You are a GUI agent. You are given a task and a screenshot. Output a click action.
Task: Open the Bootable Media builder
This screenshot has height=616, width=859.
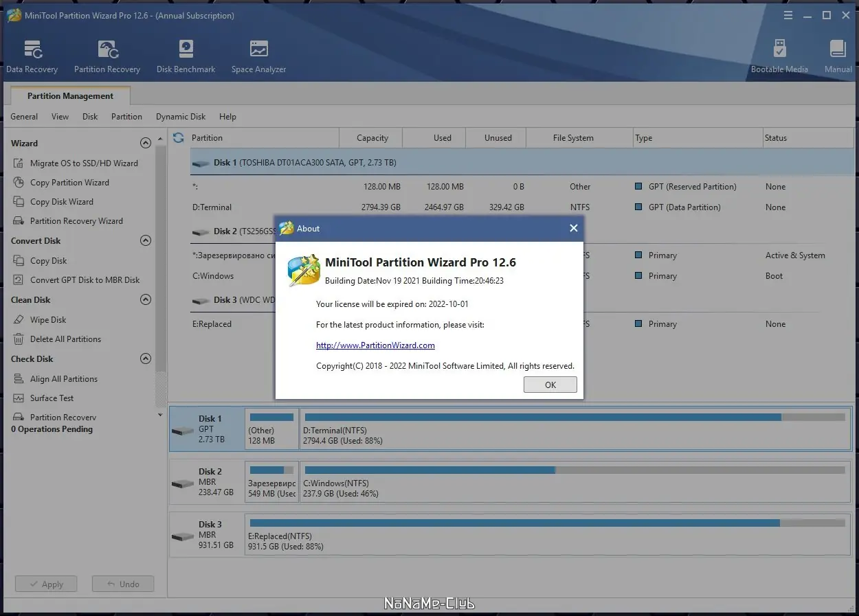pos(779,56)
